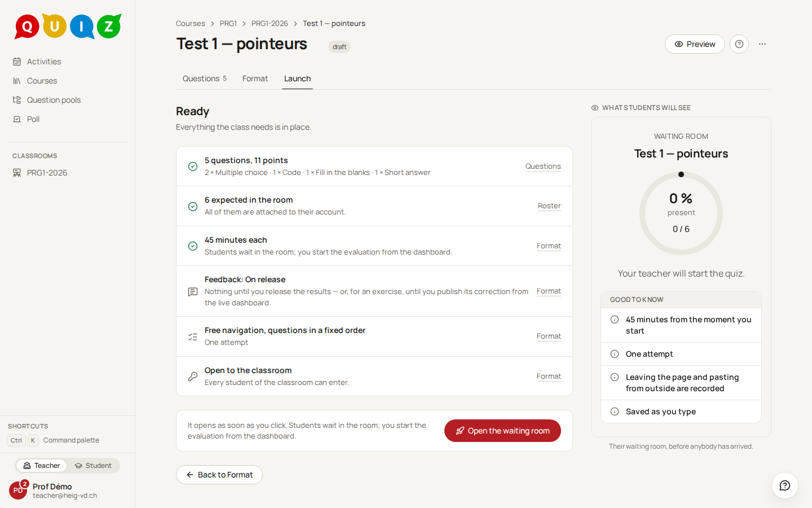Screen dimensions: 812x508
Task: Click Format link for Free navigation row
Action: click(x=549, y=336)
